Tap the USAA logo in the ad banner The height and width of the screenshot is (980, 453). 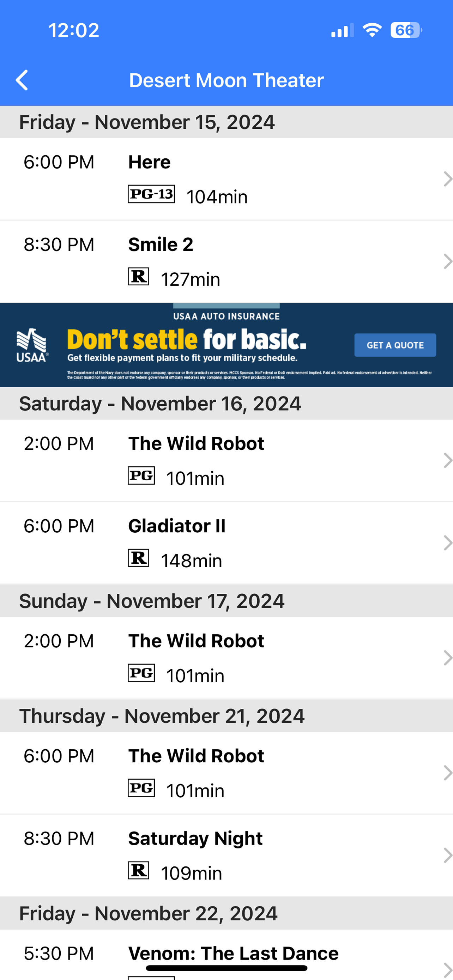[x=32, y=345]
